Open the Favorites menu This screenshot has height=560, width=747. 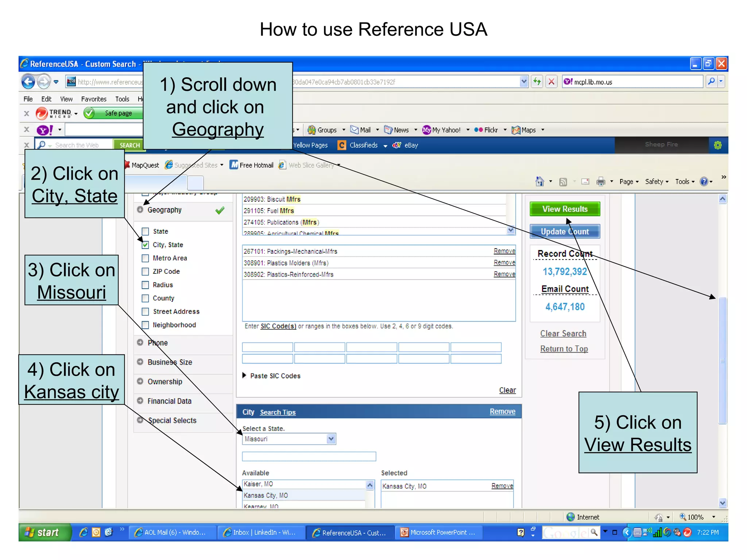click(94, 99)
